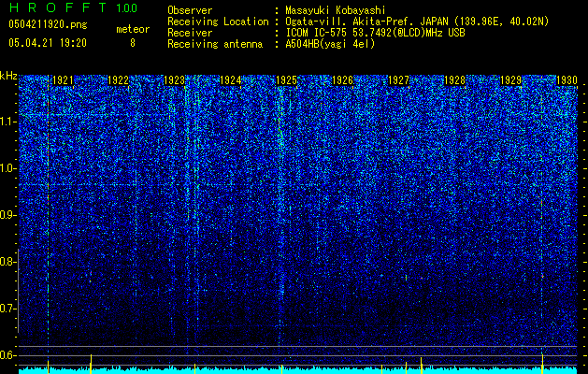Click the 0.7 kHz axis label
588x374 pixels.
tap(8, 309)
